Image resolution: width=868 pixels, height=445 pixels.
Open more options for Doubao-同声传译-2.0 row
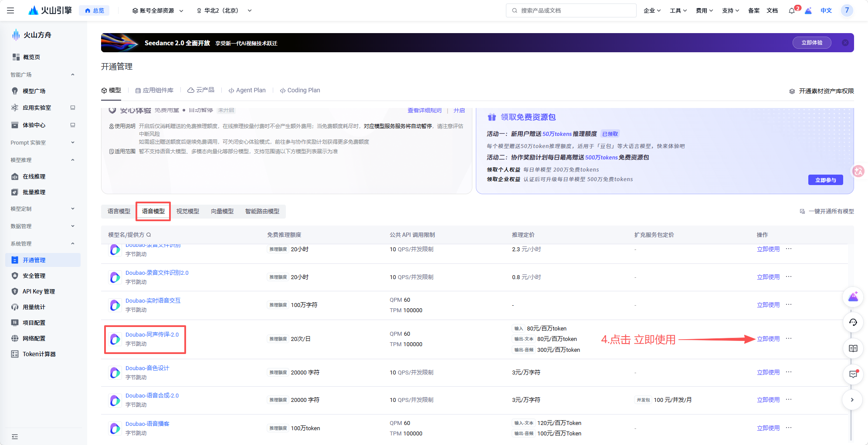pyautogui.click(x=789, y=338)
